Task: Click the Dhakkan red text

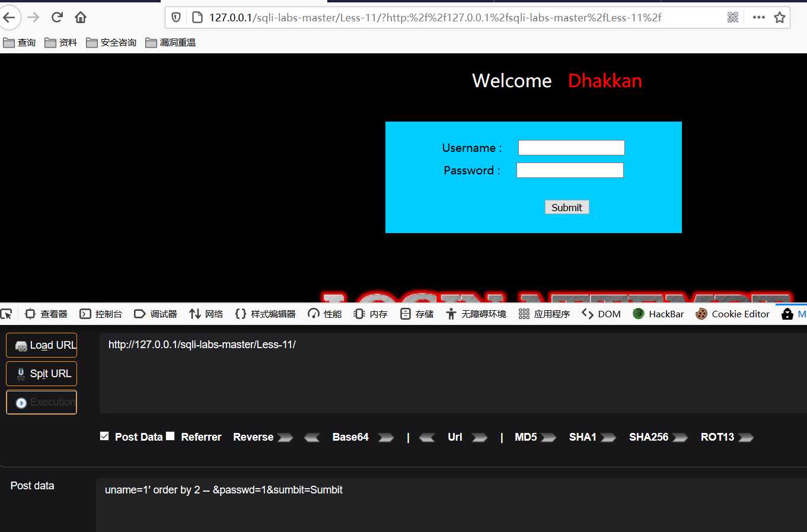Action: coord(605,81)
